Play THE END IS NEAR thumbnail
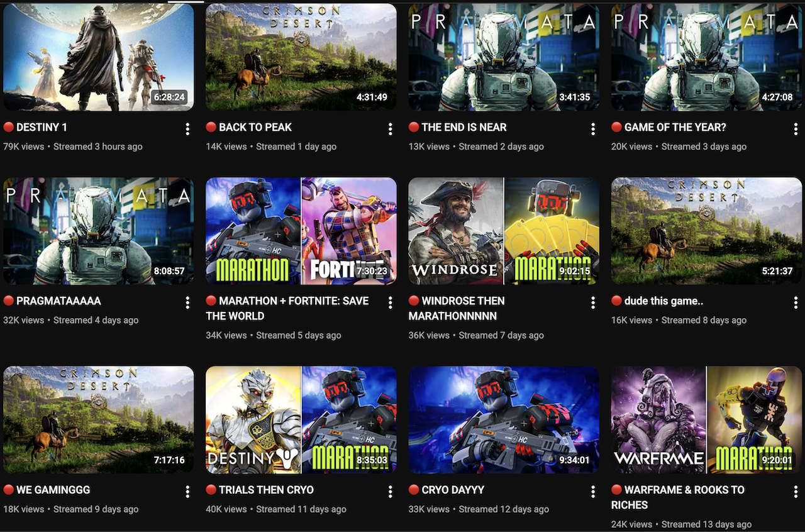Viewport: 805px width, 532px height. pos(504,57)
